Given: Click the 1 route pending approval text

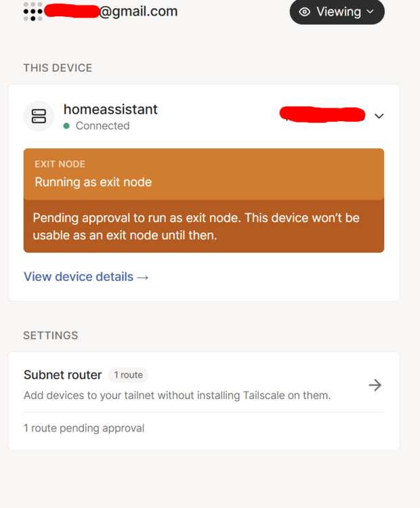Looking at the screenshot, I should [84, 428].
